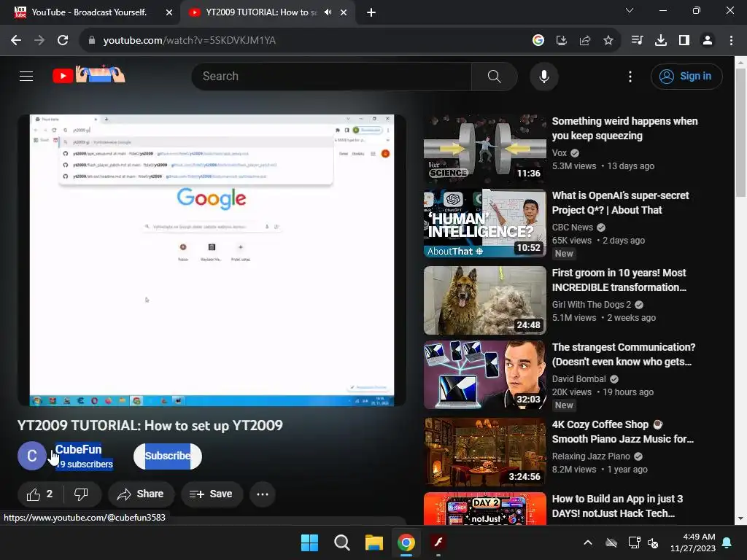The image size is (747, 560).
Task: Click into the YouTube Search field
Action: [x=331, y=76]
